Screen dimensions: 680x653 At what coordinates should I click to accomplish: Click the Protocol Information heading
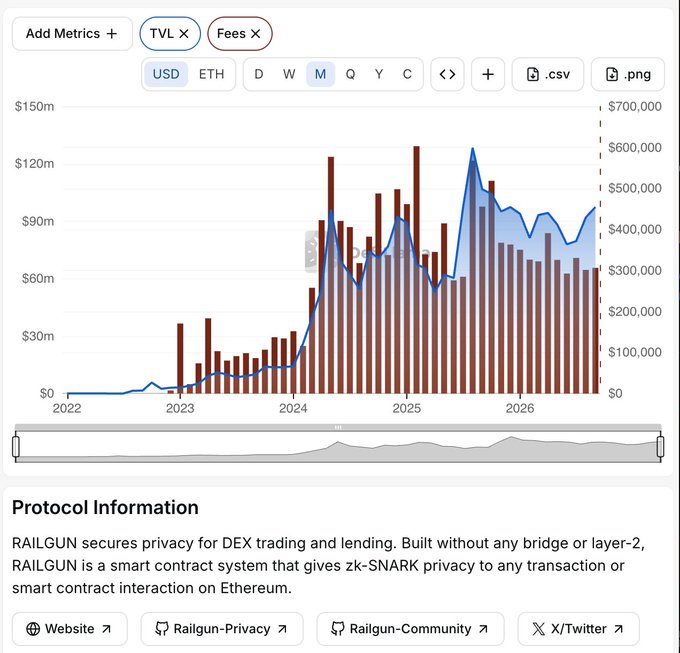point(105,507)
